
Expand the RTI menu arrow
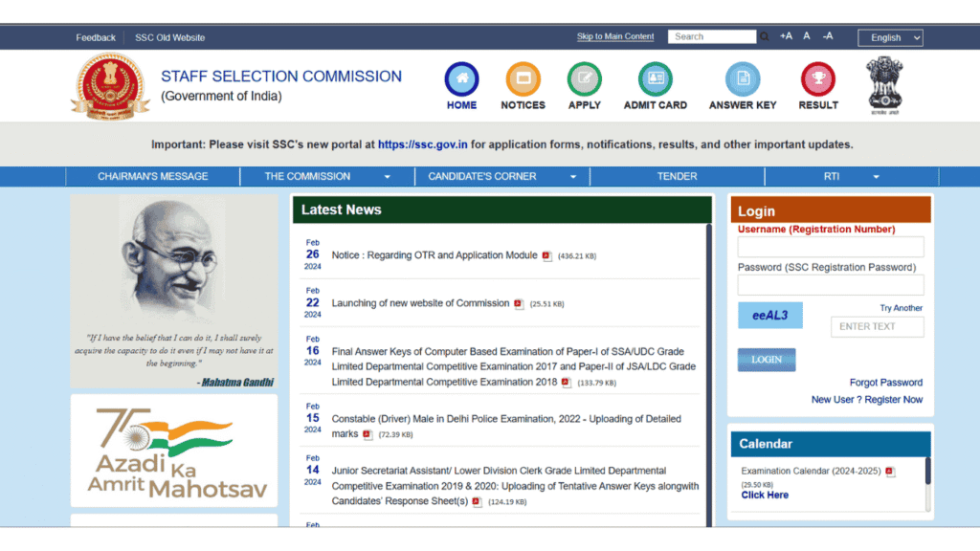click(877, 177)
